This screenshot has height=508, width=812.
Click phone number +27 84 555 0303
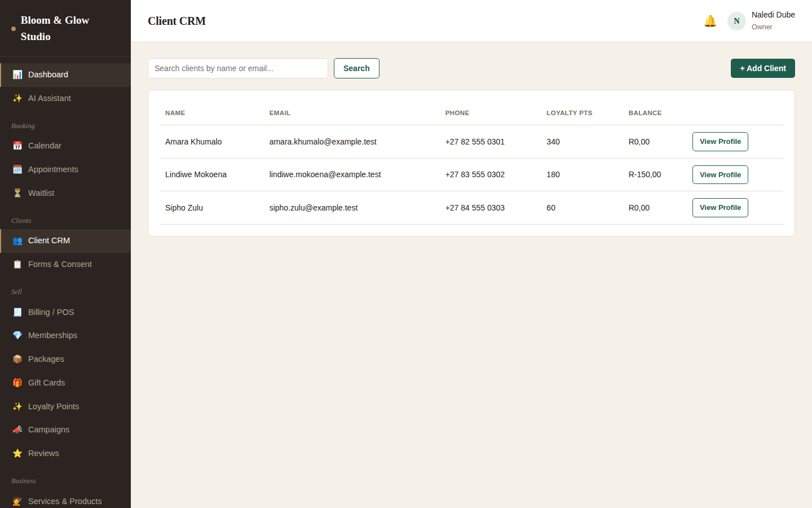pyautogui.click(x=475, y=208)
